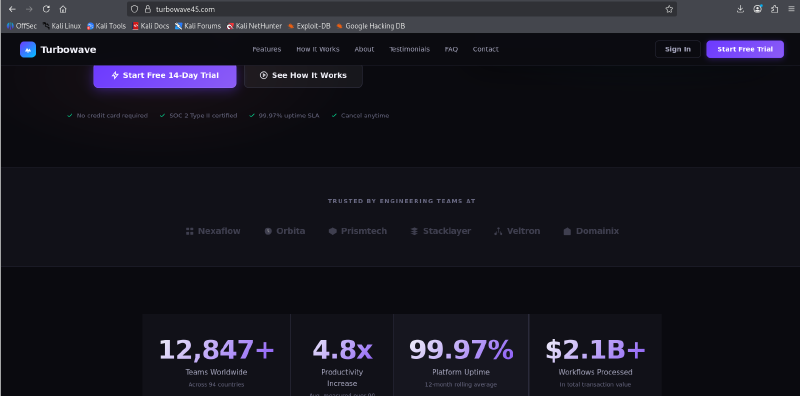Open the Extensions puzzle icon
800x396 pixels.
pos(774,9)
